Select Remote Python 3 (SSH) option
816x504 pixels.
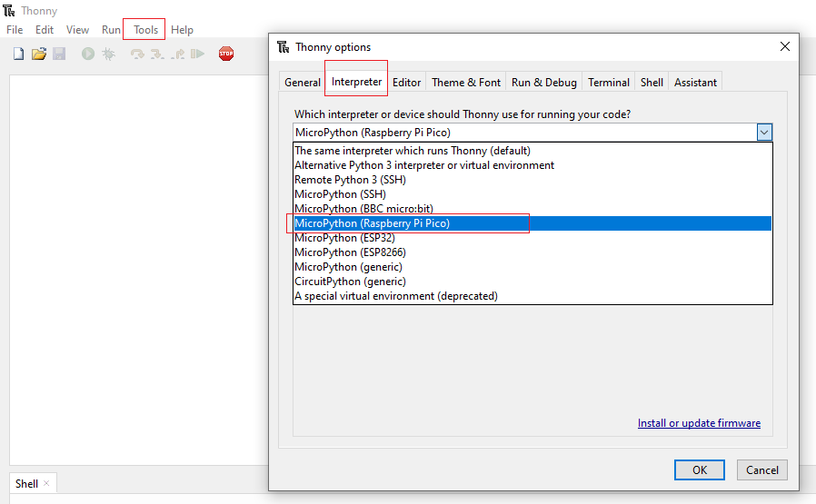point(532,180)
